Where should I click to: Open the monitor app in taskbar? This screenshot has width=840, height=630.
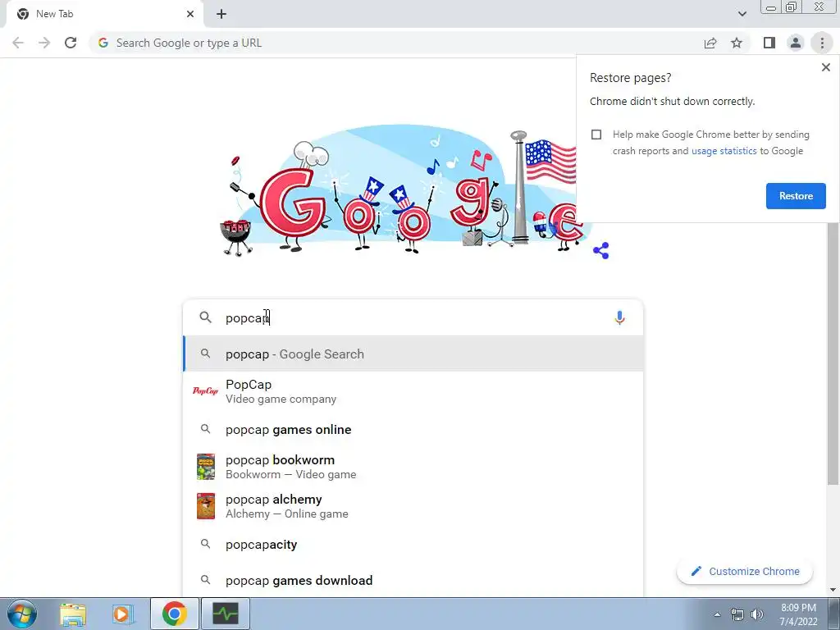point(226,614)
